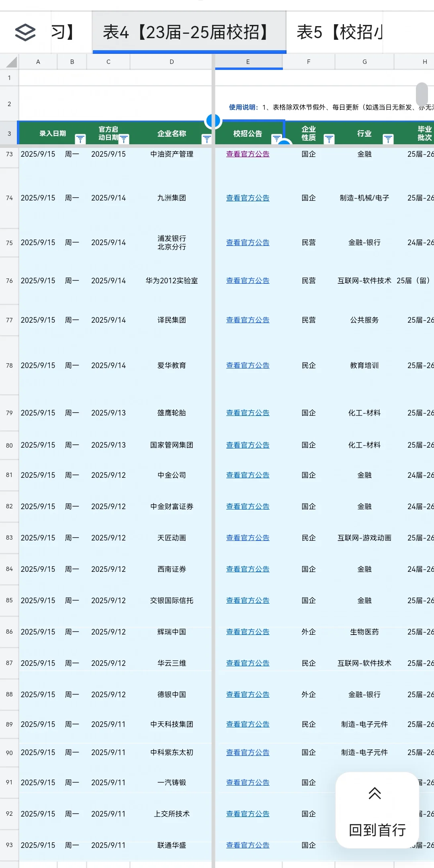This screenshot has height=868, width=434.
Task: Open 查看官方公告 link for 中科紫东太初
Action: tap(248, 752)
